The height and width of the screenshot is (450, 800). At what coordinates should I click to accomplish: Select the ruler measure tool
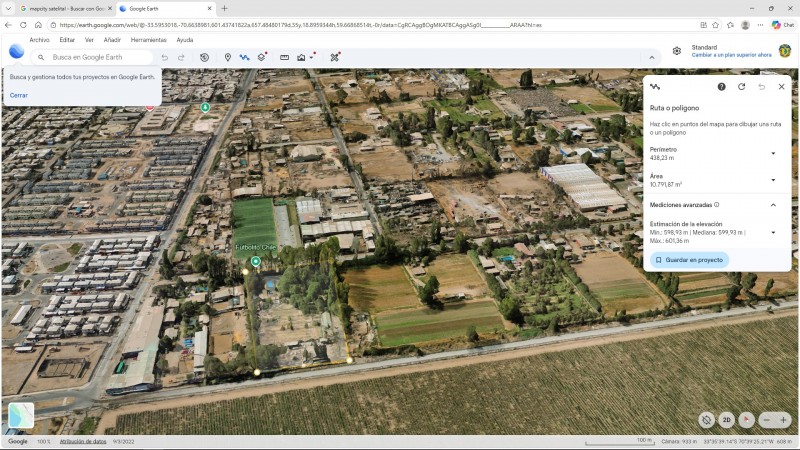pos(284,58)
